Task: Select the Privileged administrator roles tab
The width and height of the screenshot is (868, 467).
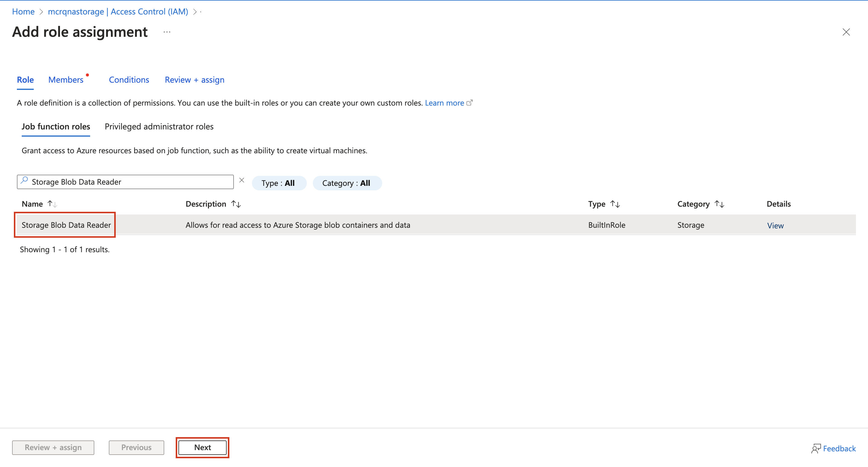Action: [159, 126]
